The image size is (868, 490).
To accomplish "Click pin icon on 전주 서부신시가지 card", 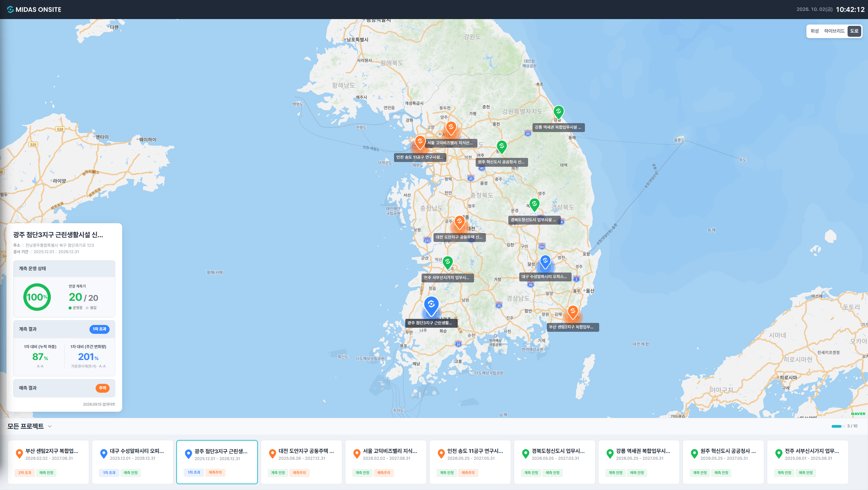I will (x=779, y=454).
